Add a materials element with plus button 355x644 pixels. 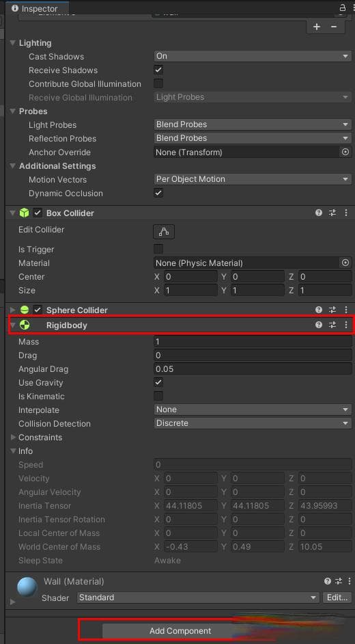317,27
